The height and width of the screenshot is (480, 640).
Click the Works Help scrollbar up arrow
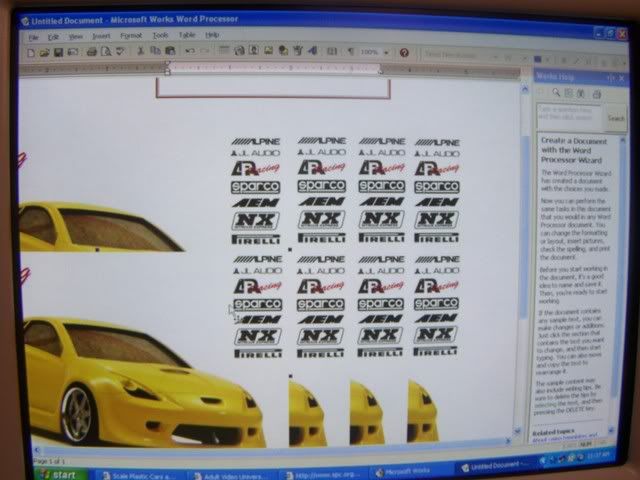[x=622, y=140]
